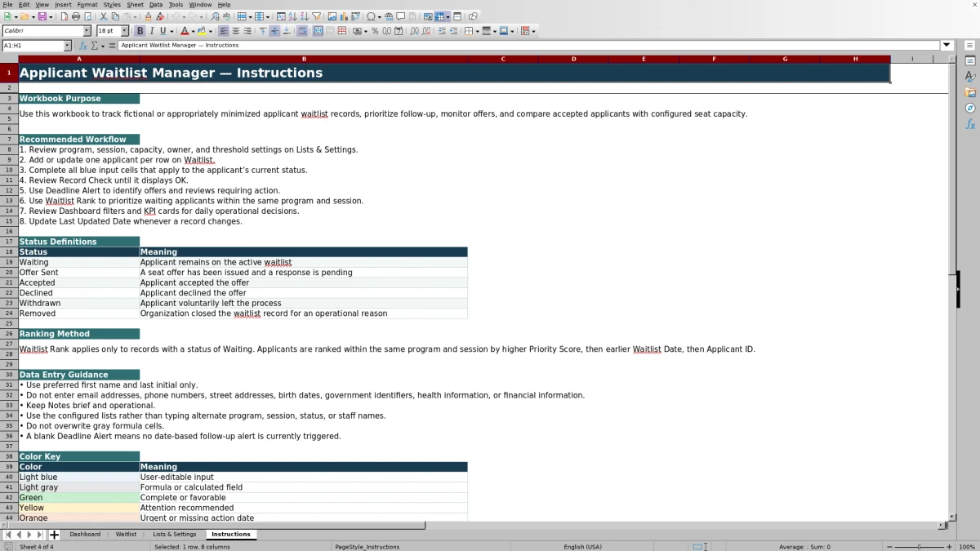Toggle Bold formatting

click(x=140, y=31)
